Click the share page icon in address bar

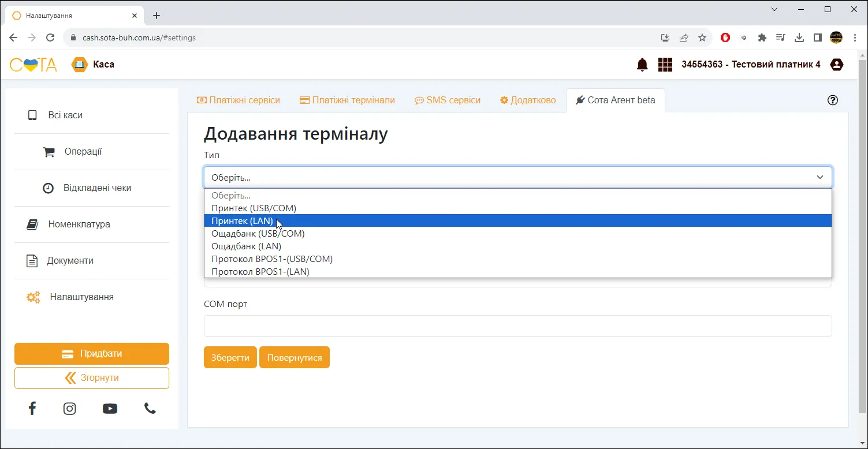pos(684,38)
